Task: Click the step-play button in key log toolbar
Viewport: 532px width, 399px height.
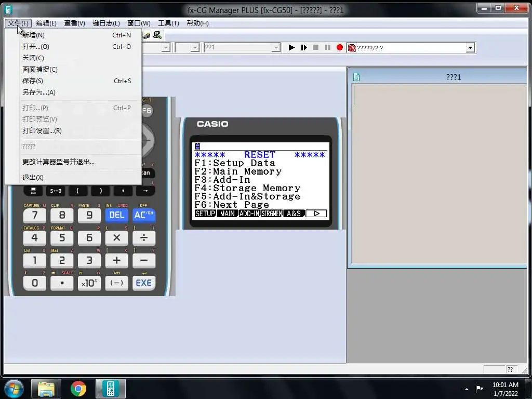Action: [303, 47]
